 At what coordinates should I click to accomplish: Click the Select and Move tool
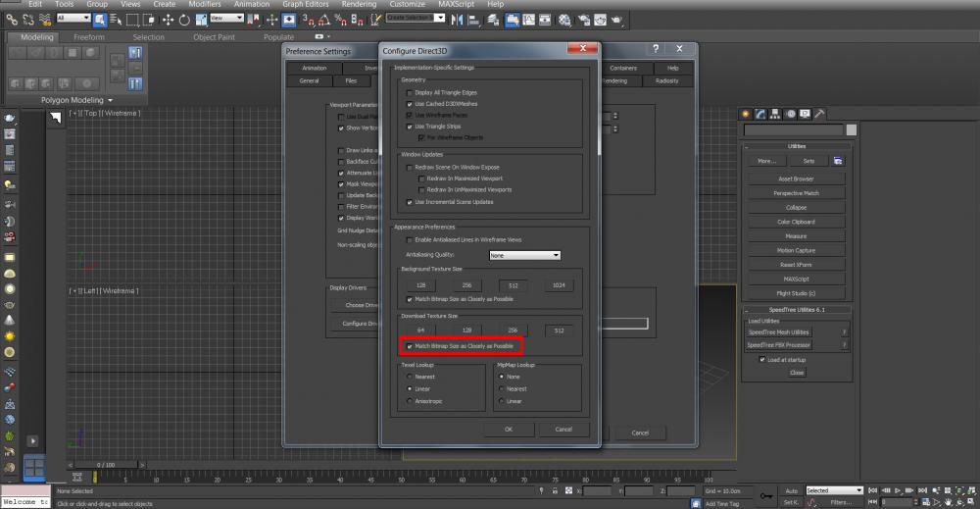coord(168,19)
